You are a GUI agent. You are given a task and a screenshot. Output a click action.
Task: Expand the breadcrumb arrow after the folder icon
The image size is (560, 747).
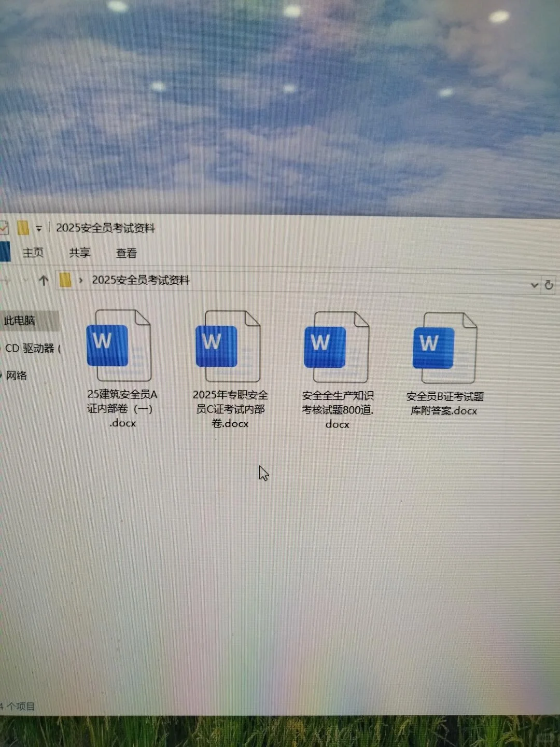point(81,279)
